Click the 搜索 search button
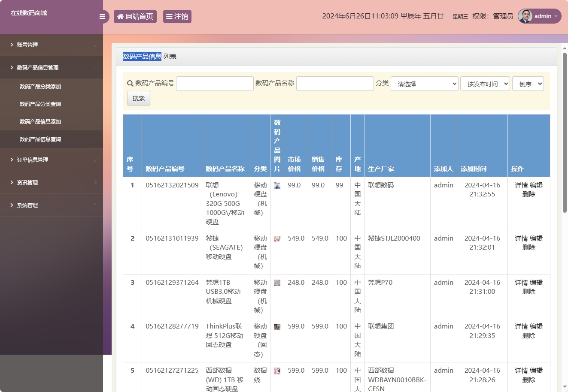 138,98
